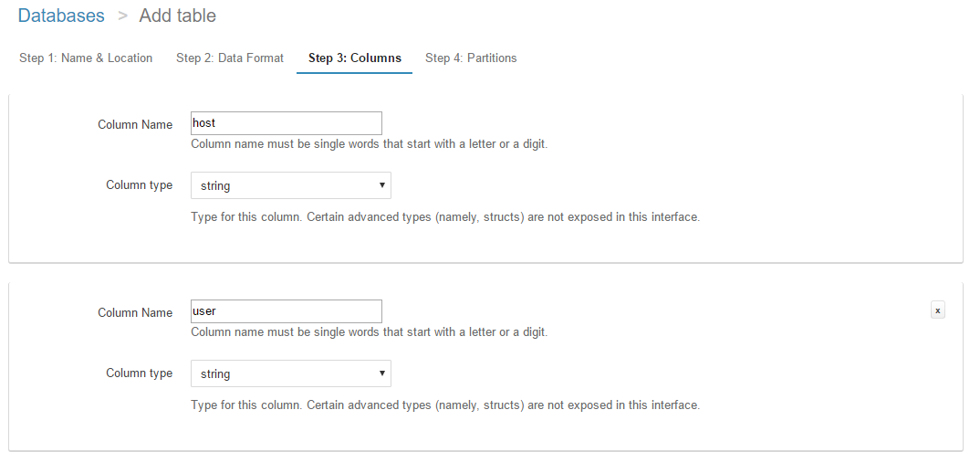Click the Column type label in second panel
Viewport: 980px width, 452px height.
[140, 373]
